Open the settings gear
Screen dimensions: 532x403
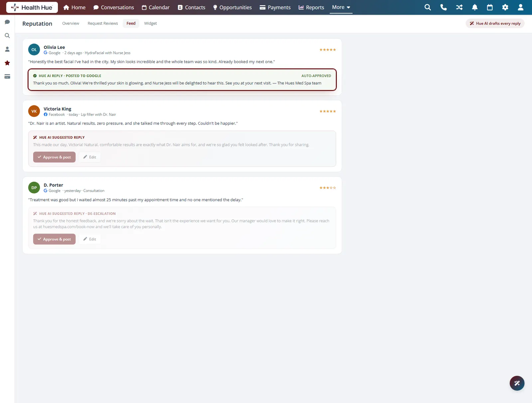click(x=505, y=7)
